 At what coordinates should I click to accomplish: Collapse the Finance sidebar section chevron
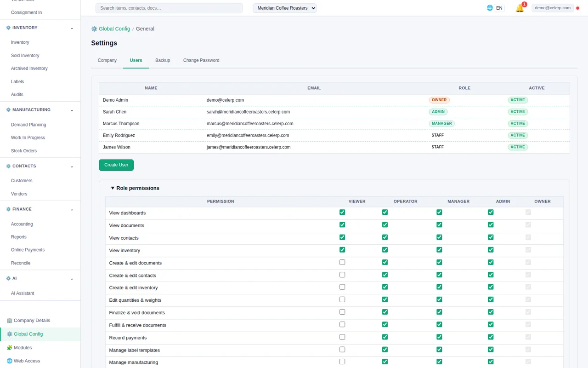[x=72, y=210]
